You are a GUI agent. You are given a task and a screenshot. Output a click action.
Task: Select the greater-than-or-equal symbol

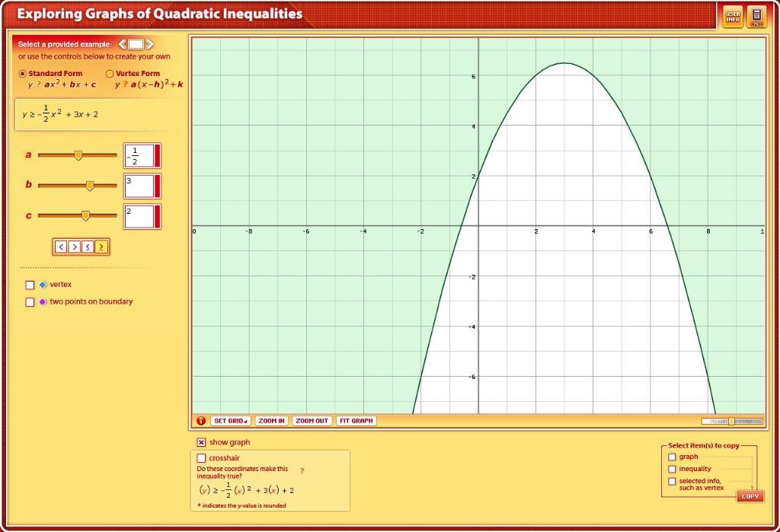[x=101, y=247]
